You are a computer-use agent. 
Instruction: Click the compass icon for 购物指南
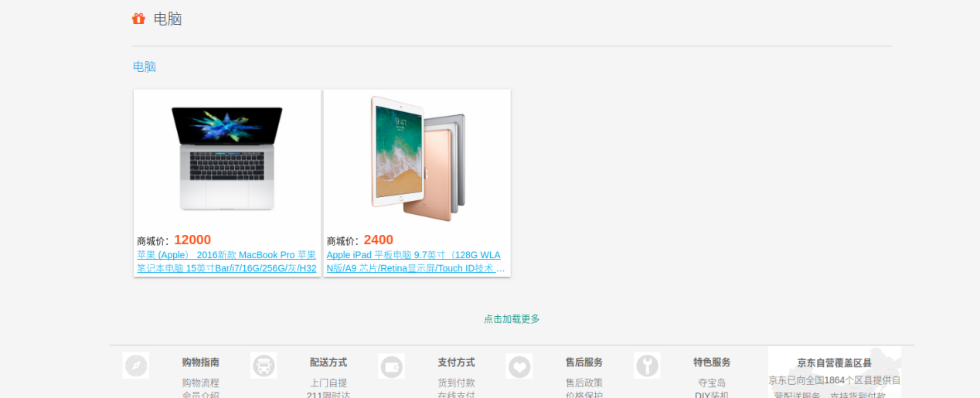(x=136, y=366)
